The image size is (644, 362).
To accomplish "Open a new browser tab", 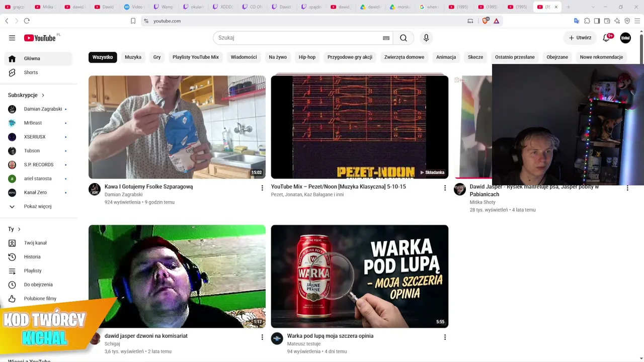I will 569,7.
